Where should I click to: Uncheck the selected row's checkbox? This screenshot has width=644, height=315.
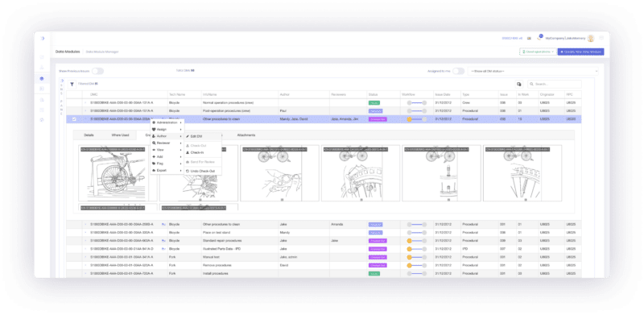pyautogui.click(x=74, y=119)
